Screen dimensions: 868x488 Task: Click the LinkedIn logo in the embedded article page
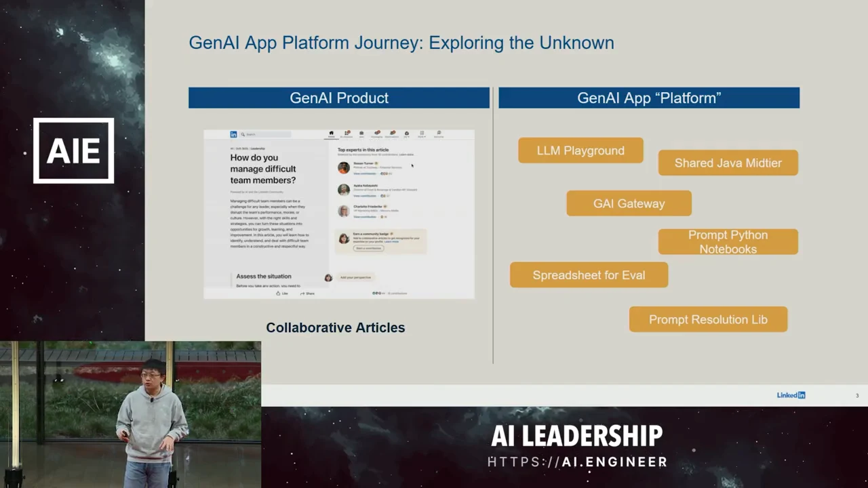(x=234, y=134)
